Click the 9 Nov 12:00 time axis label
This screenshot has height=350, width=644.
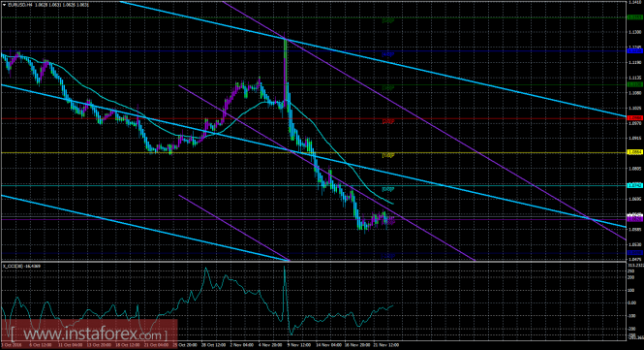point(298,345)
